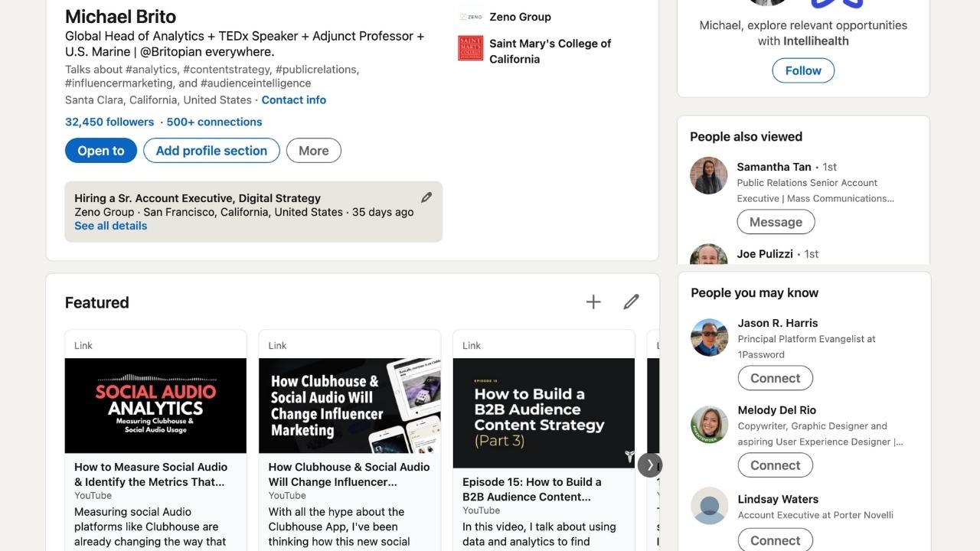980x551 pixels.
Task: Open B2B Audience Content Strategy thumbnail
Action: pyautogui.click(x=544, y=413)
